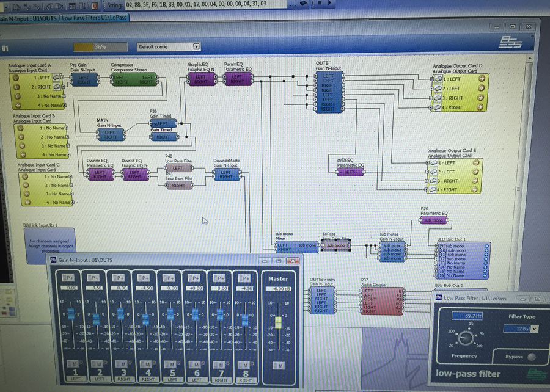
Task: Select the LoPass sub mono filter block
Action: click(x=335, y=245)
